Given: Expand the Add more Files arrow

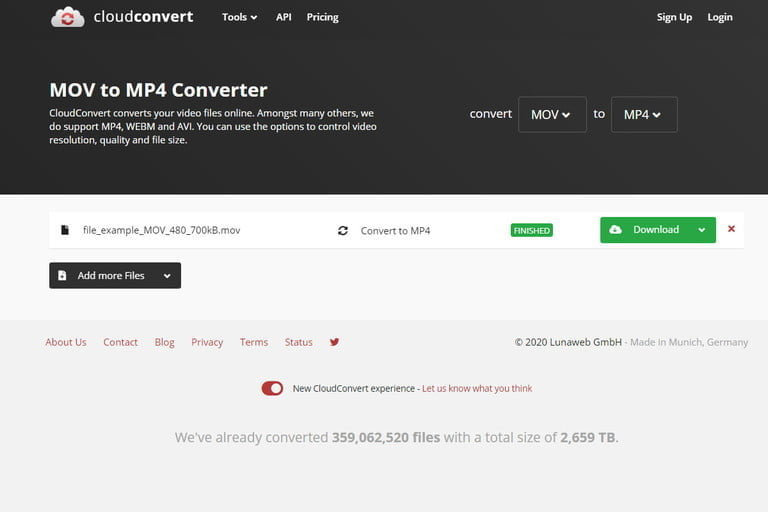Looking at the screenshot, I should click(167, 276).
